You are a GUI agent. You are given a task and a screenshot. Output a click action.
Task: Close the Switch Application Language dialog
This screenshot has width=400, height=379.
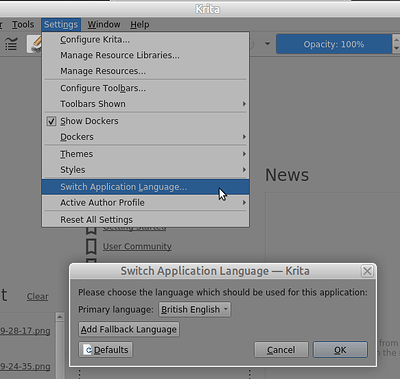pyautogui.click(x=367, y=271)
